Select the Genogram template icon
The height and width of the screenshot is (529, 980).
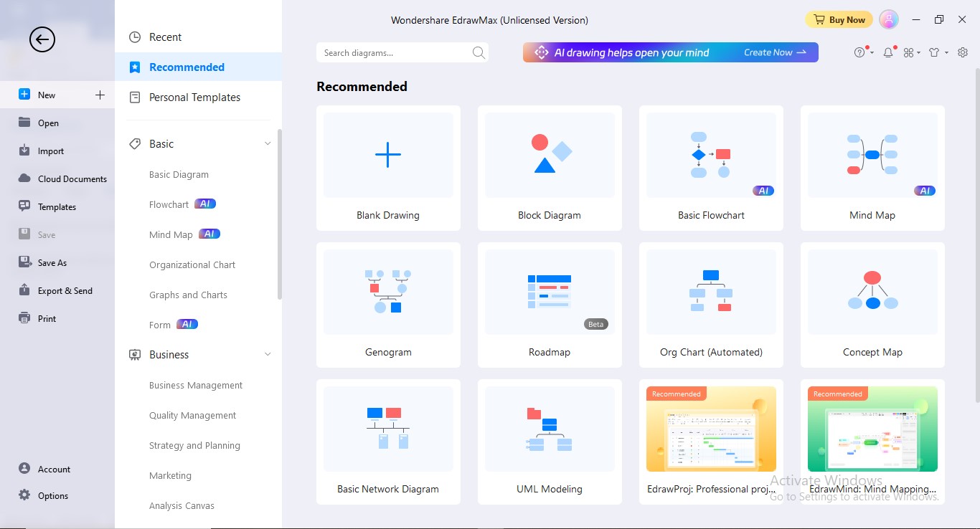point(388,292)
